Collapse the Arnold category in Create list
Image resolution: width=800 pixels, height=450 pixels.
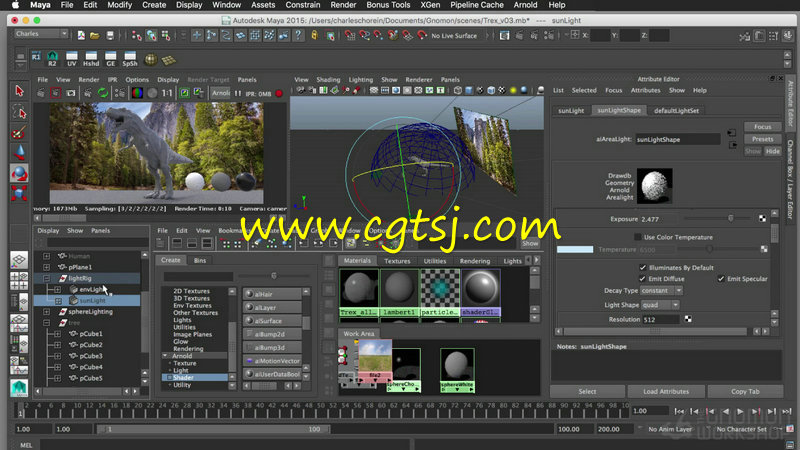click(165, 356)
